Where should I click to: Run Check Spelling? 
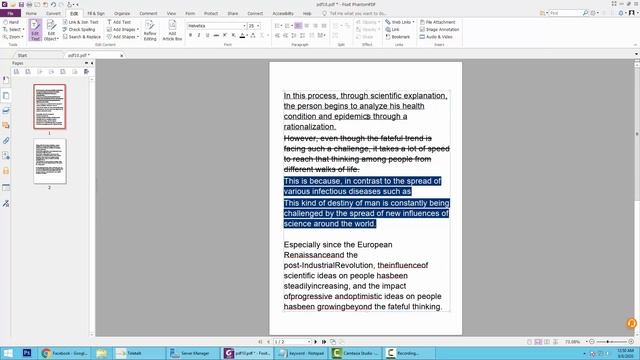click(x=79, y=29)
